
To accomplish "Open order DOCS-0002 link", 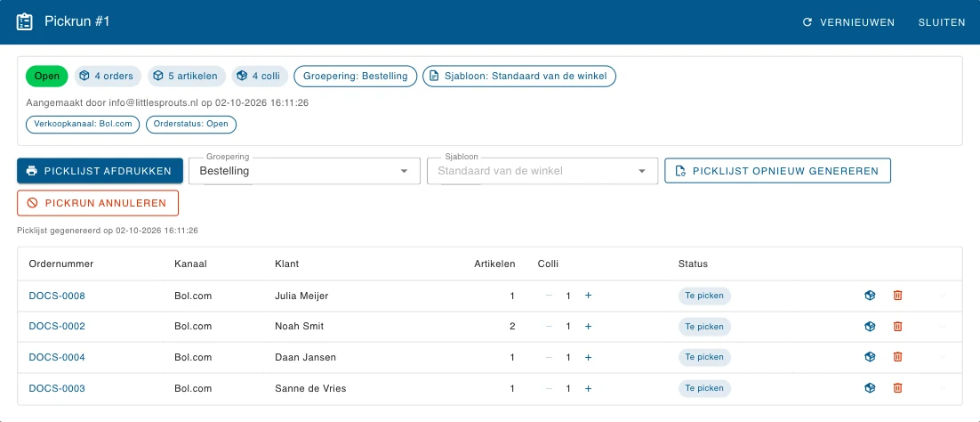I will click(57, 326).
